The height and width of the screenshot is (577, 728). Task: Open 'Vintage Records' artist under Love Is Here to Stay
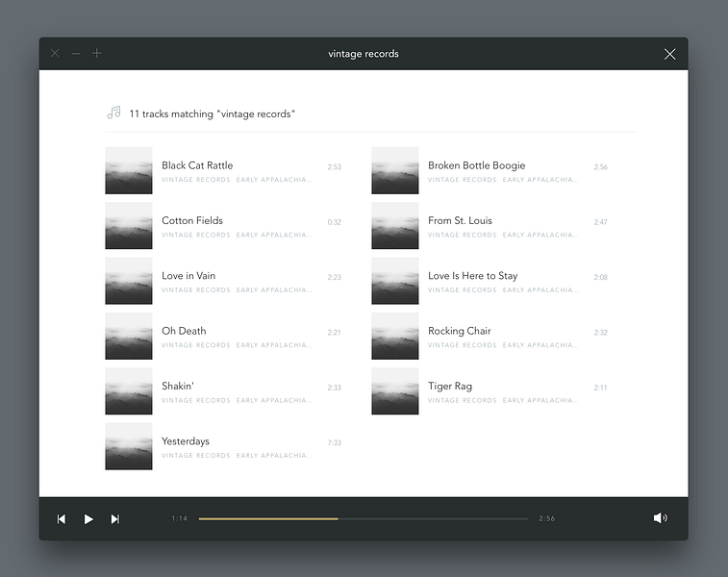point(463,290)
